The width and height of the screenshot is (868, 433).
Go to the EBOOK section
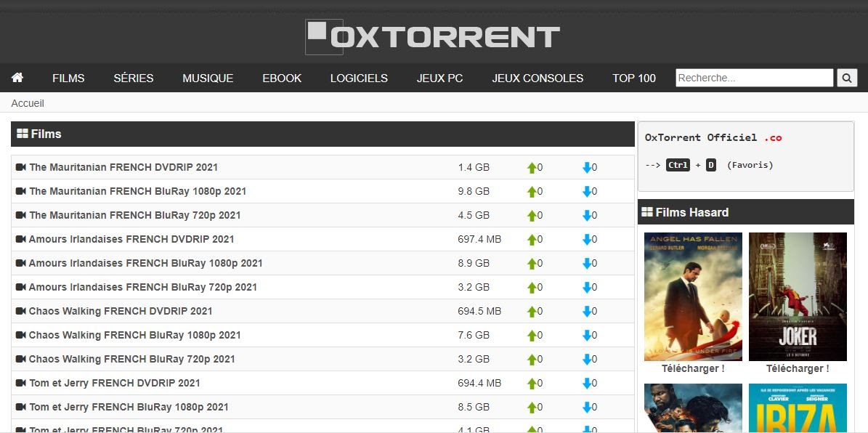[x=282, y=78]
